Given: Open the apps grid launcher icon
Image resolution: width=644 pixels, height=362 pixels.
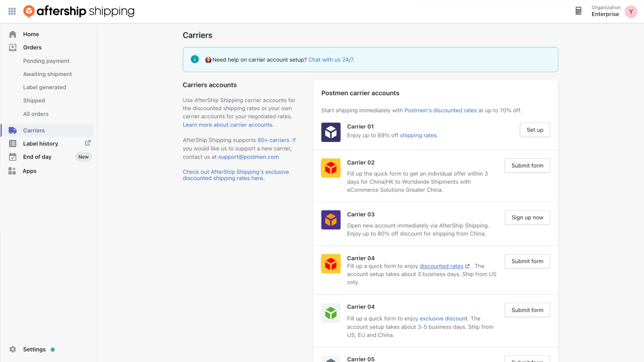Looking at the screenshot, I should (12, 11).
